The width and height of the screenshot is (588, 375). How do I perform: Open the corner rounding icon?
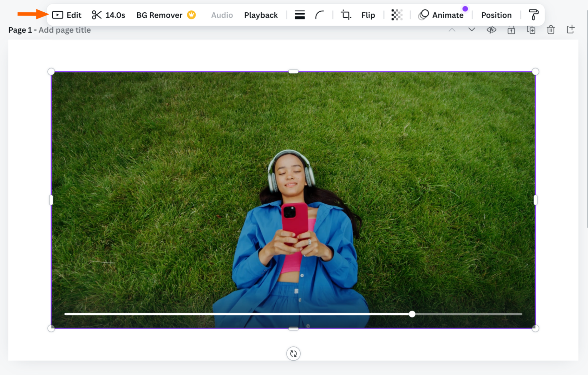pos(319,15)
